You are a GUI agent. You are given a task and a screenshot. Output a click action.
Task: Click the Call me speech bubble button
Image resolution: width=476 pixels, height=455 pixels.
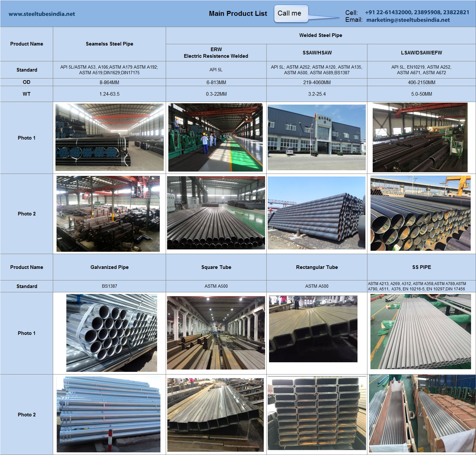coord(291,14)
